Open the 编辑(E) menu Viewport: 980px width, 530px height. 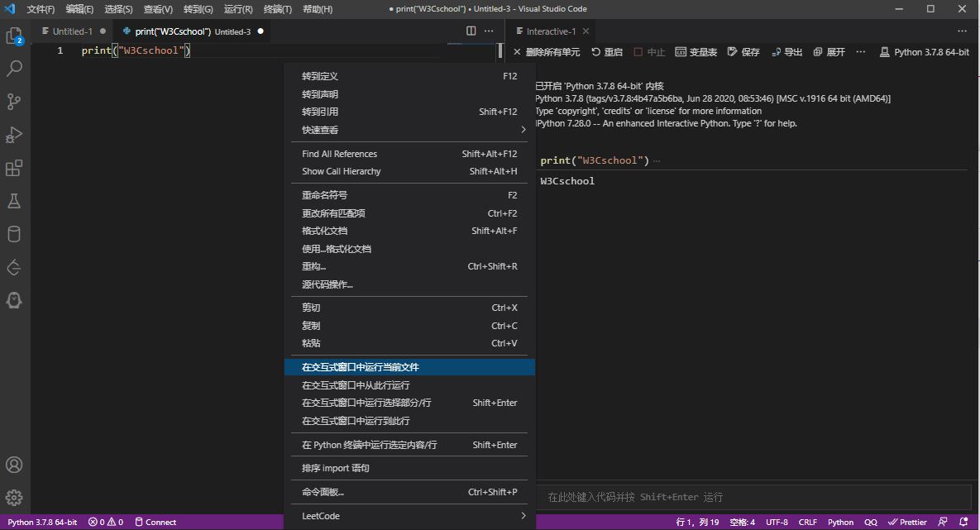coord(79,9)
